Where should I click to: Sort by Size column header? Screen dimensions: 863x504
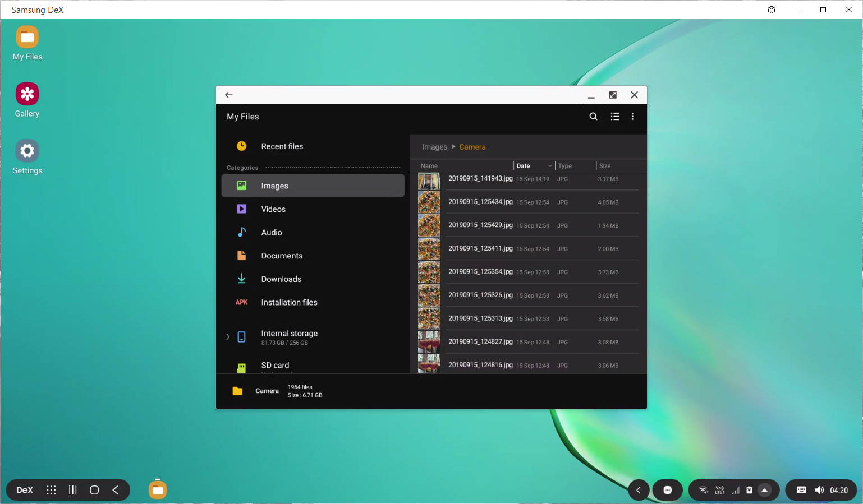(605, 166)
